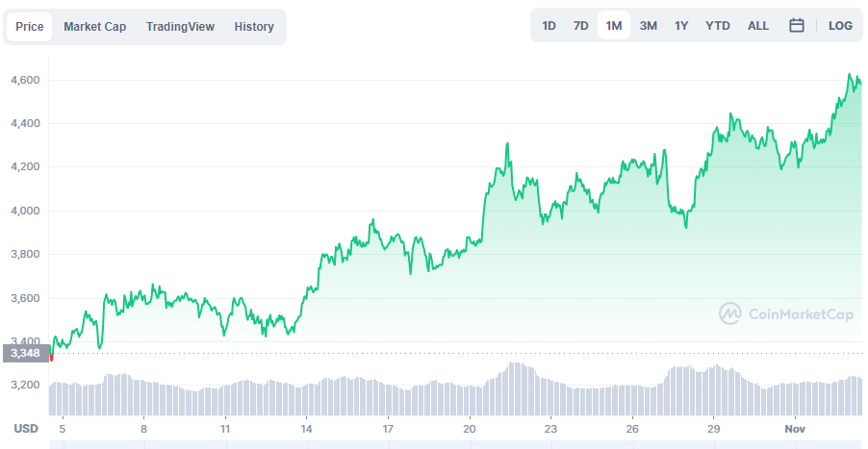Image resolution: width=868 pixels, height=449 pixels.
Task: Click the 3,348 starting price label
Action: (x=26, y=354)
